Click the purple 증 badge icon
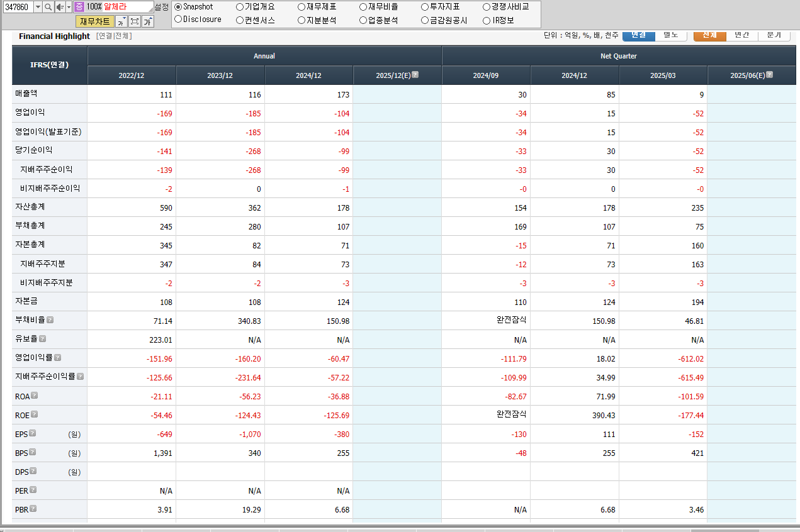 pyautogui.click(x=79, y=7)
